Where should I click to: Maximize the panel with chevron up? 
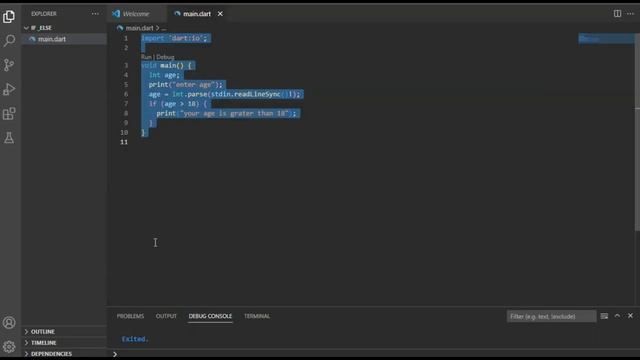617,316
